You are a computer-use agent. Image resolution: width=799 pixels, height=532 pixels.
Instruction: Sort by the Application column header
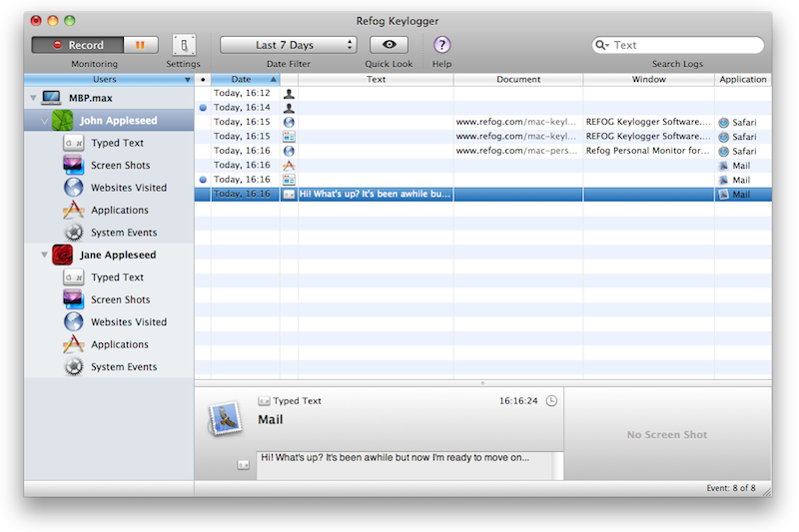click(743, 80)
